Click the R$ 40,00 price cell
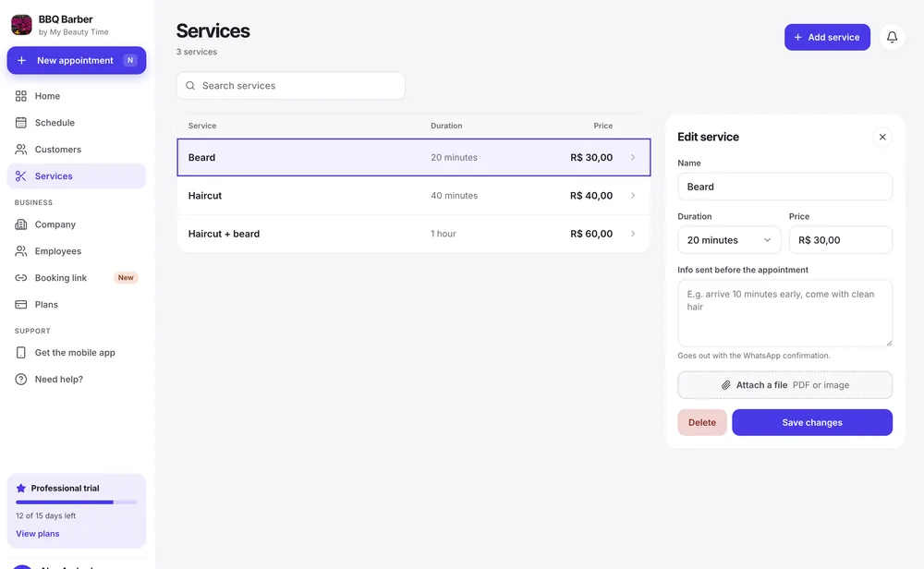924x569 pixels. click(x=591, y=196)
